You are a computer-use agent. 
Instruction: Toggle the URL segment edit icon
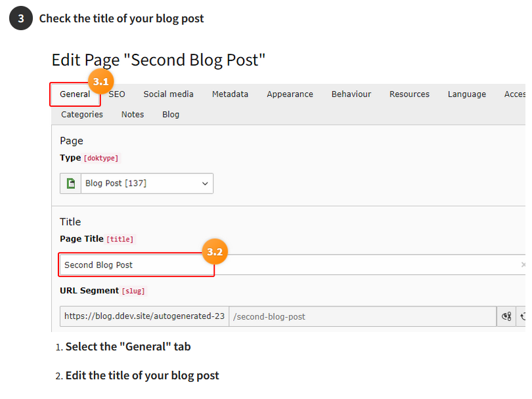pos(506,316)
